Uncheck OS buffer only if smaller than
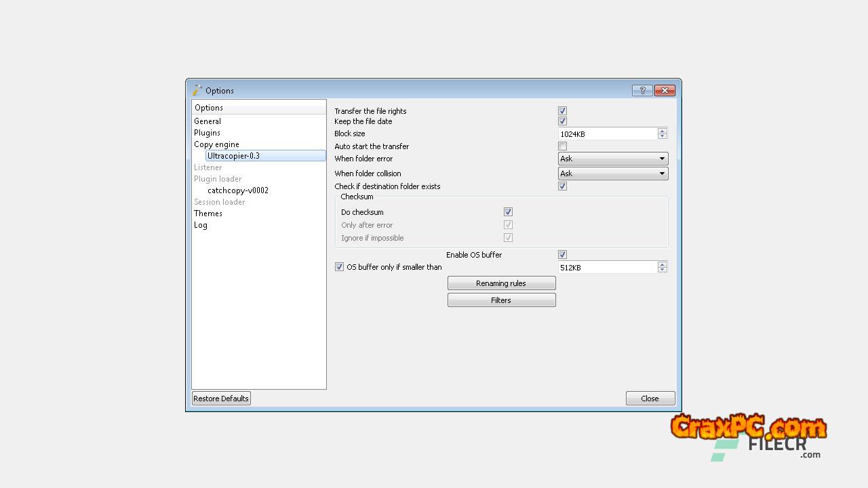 pyautogui.click(x=340, y=267)
